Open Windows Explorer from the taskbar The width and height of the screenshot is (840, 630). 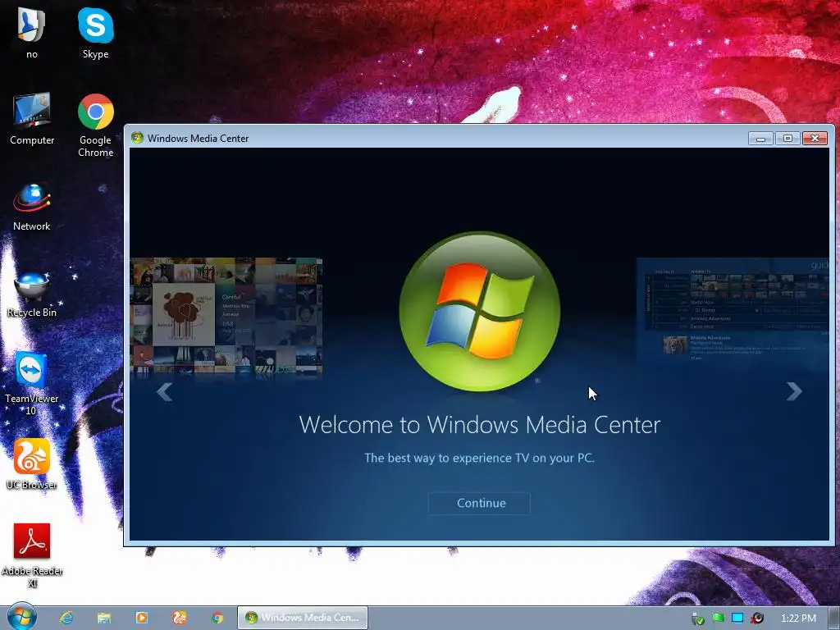pos(104,618)
